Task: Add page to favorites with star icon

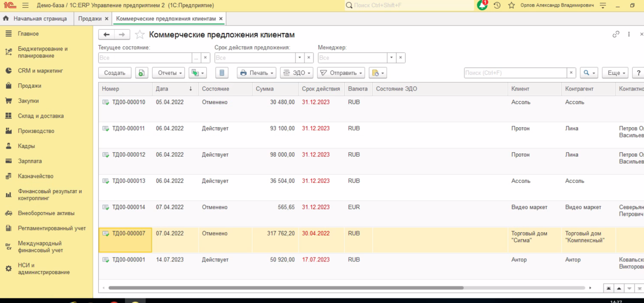Action: (140, 35)
